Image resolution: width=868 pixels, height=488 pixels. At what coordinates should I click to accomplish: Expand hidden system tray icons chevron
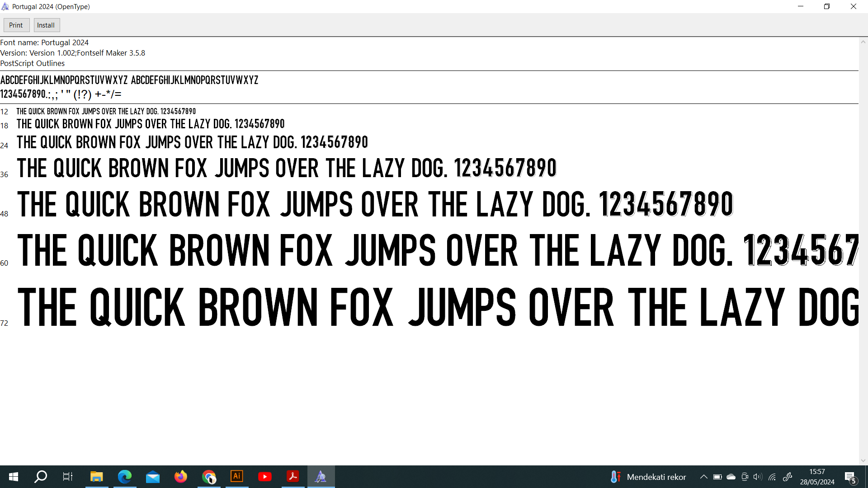pos(704,477)
